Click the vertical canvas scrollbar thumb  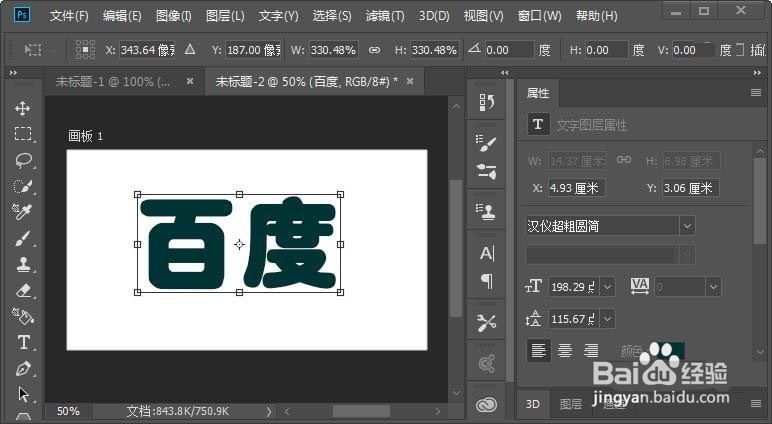[456, 249]
